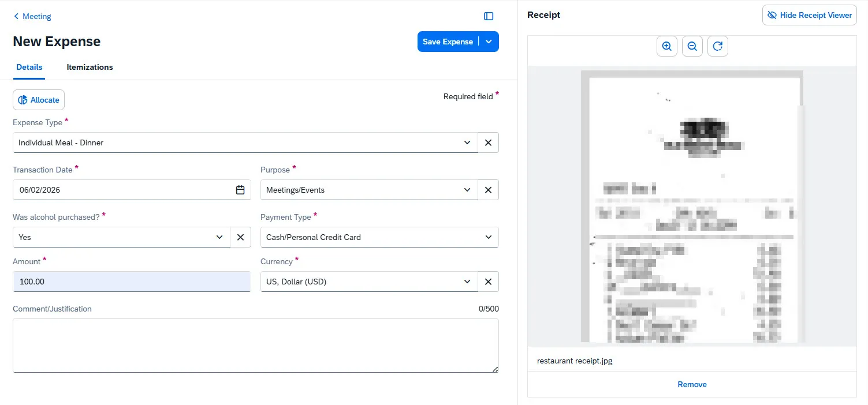This screenshot has height=405, width=868.
Task: Open the Payment Type dropdown
Action: click(489, 237)
